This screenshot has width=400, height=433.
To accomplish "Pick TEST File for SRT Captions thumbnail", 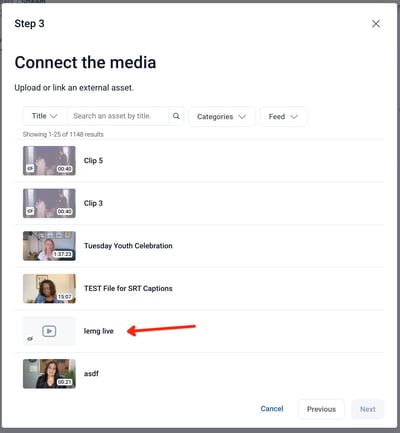I will click(x=49, y=288).
